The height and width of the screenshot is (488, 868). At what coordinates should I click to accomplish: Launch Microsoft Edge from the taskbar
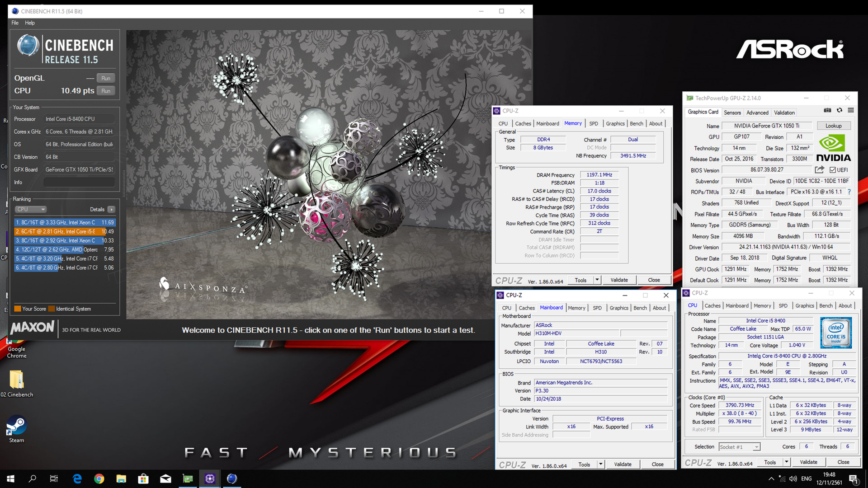77,479
